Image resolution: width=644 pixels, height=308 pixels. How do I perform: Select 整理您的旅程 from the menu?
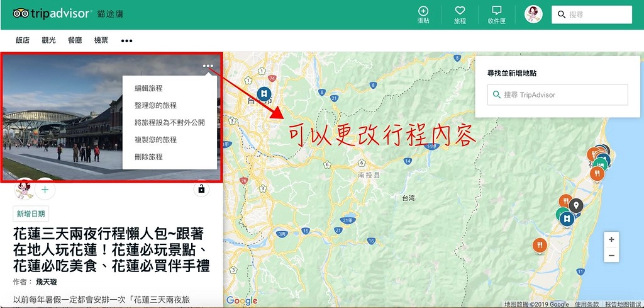[156, 105]
